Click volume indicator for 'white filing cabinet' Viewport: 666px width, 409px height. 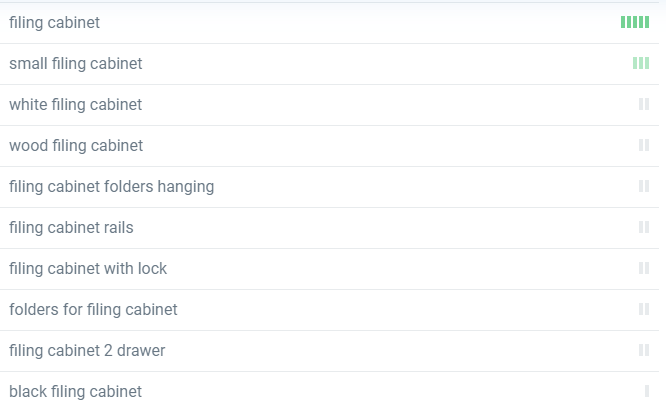pos(644,104)
